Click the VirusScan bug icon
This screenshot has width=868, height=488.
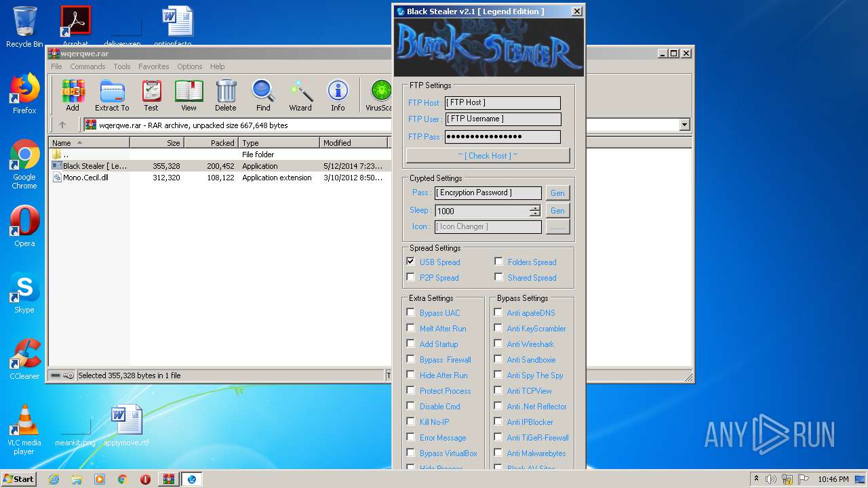pos(379,96)
